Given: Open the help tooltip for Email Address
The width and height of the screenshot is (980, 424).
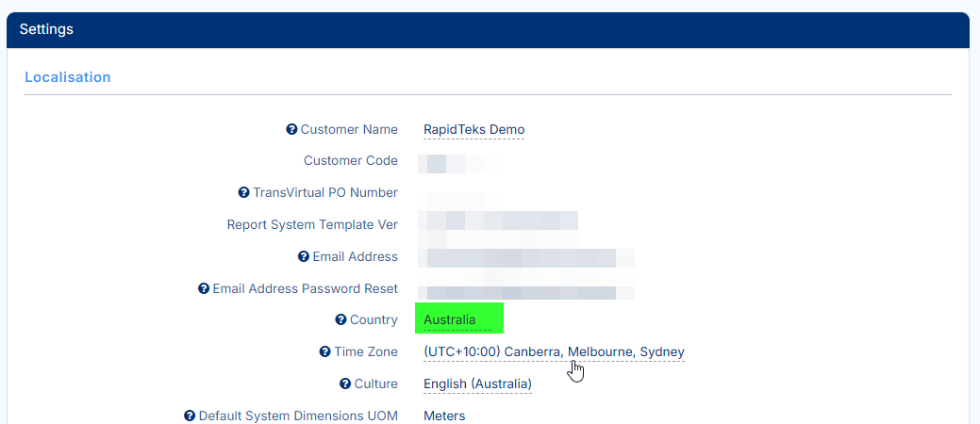Looking at the screenshot, I should [x=304, y=256].
